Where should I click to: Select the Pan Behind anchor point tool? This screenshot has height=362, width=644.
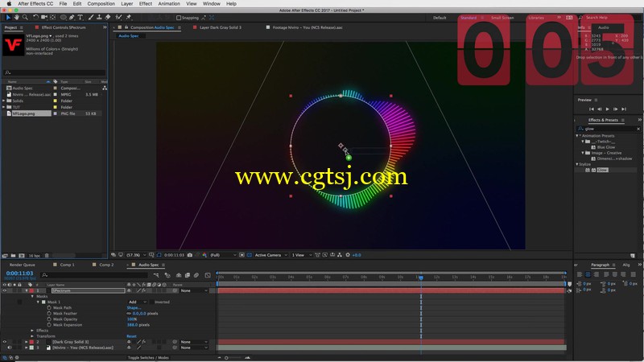[x=52, y=17]
